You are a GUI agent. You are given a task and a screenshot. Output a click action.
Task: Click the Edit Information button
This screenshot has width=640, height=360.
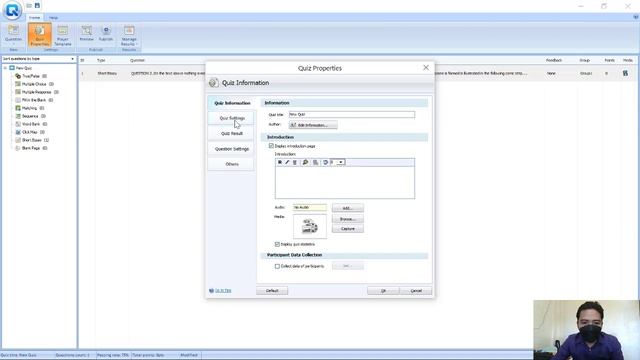click(313, 125)
